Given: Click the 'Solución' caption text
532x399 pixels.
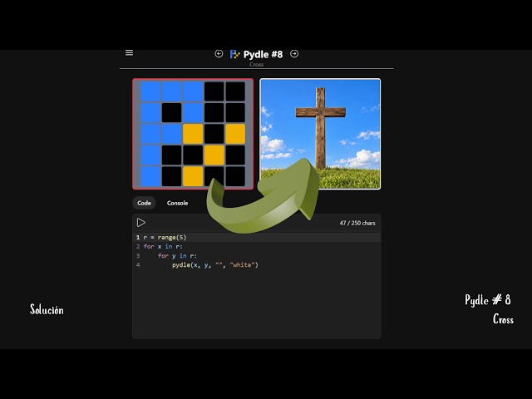Looking at the screenshot, I should [47, 309].
